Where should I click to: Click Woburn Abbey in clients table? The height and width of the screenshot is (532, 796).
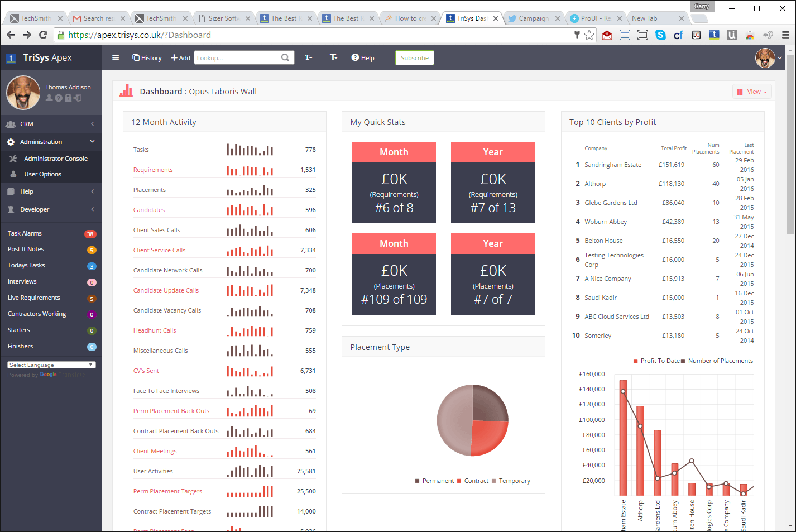click(x=606, y=222)
